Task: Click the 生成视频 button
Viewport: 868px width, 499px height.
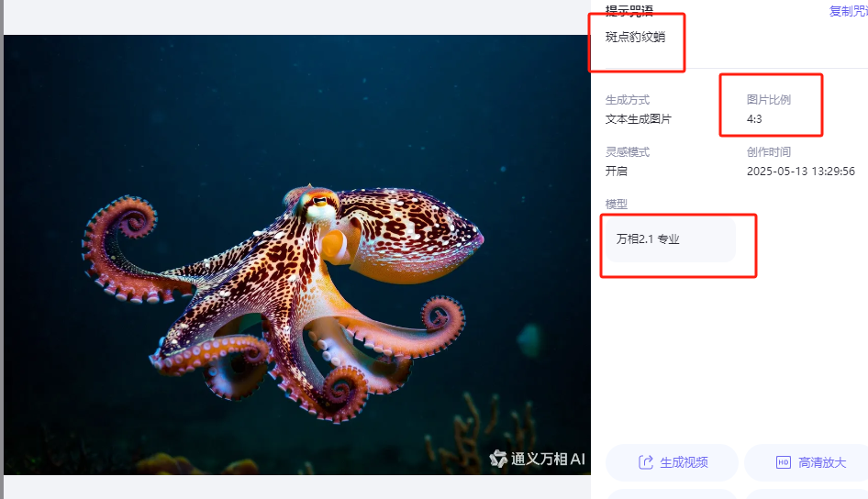Action: pyautogui.click(x=672, y=462)
